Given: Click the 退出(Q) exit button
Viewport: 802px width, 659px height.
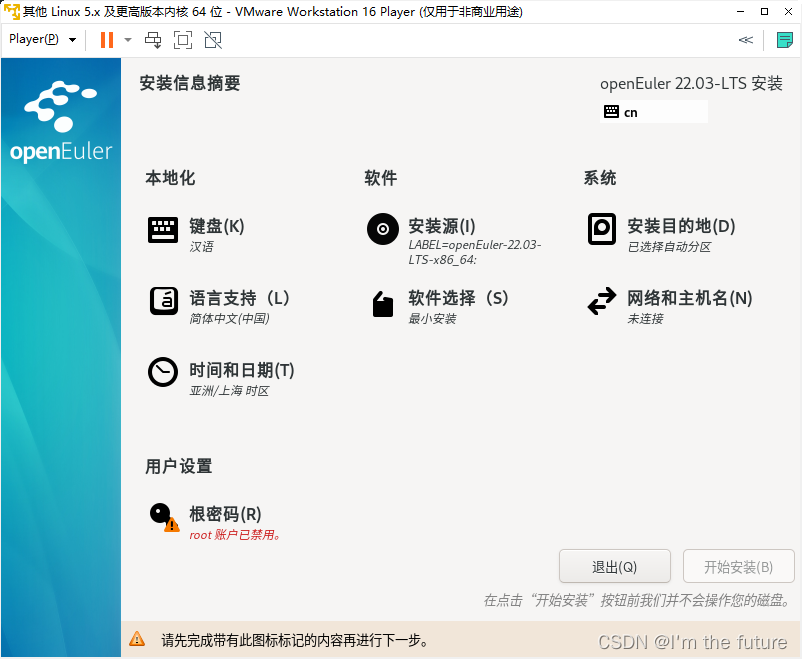Looking at the screenshot, I should click(614, 566).
